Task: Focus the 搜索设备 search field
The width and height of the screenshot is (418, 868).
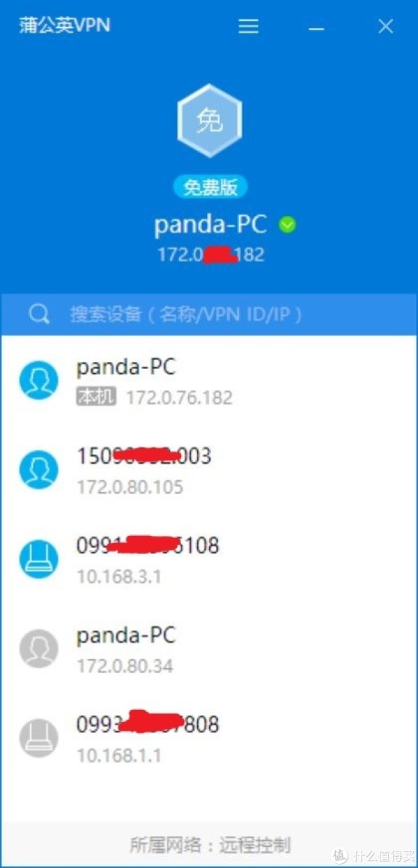Action: [x=209, y=314]
